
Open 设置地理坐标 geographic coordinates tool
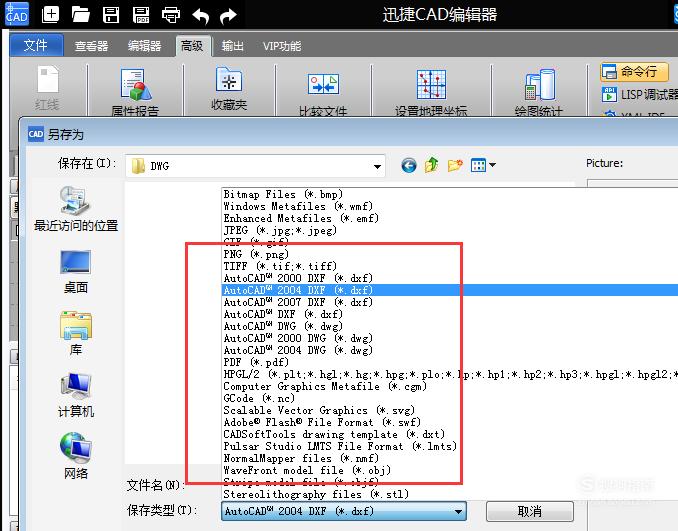click(431, 93)
